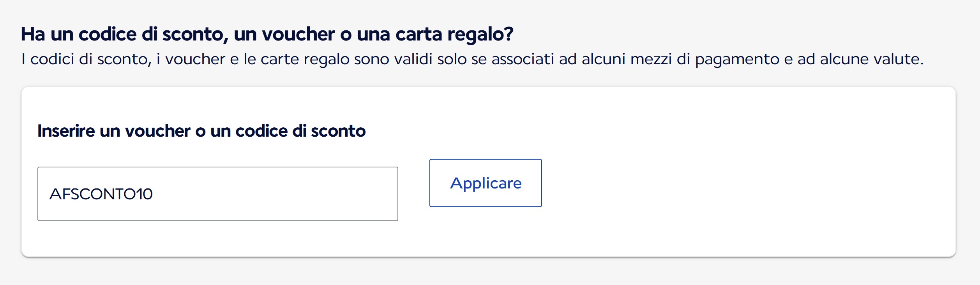Click 'alcune valute' at the description's end

(x=871, y=59)
